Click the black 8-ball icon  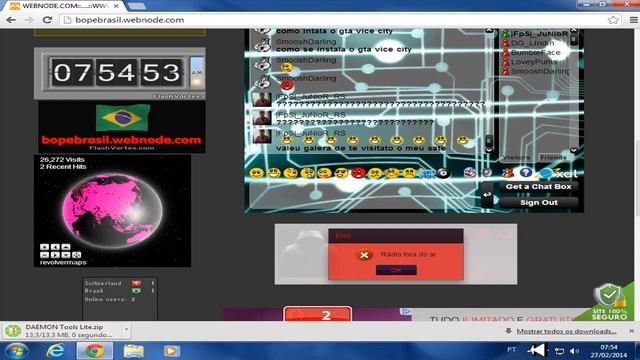click(443, 173)
